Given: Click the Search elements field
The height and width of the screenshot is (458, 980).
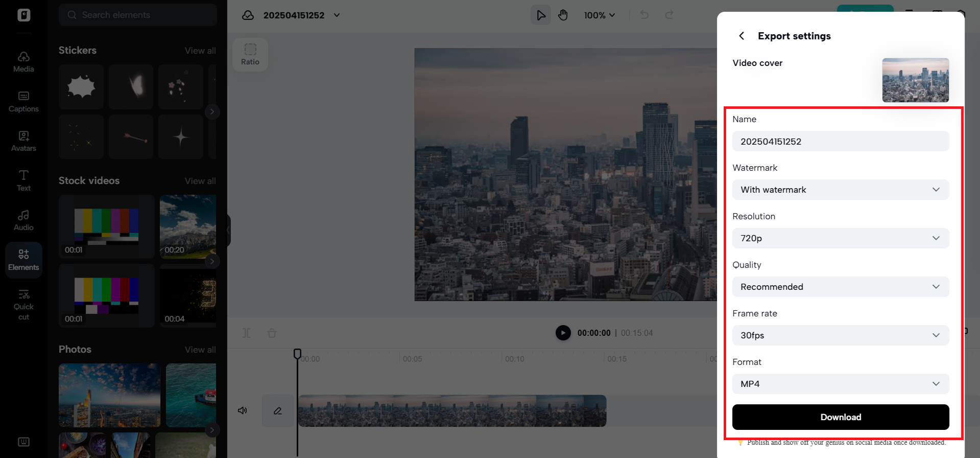Looking at the screenshot, I should coord(138,15).
